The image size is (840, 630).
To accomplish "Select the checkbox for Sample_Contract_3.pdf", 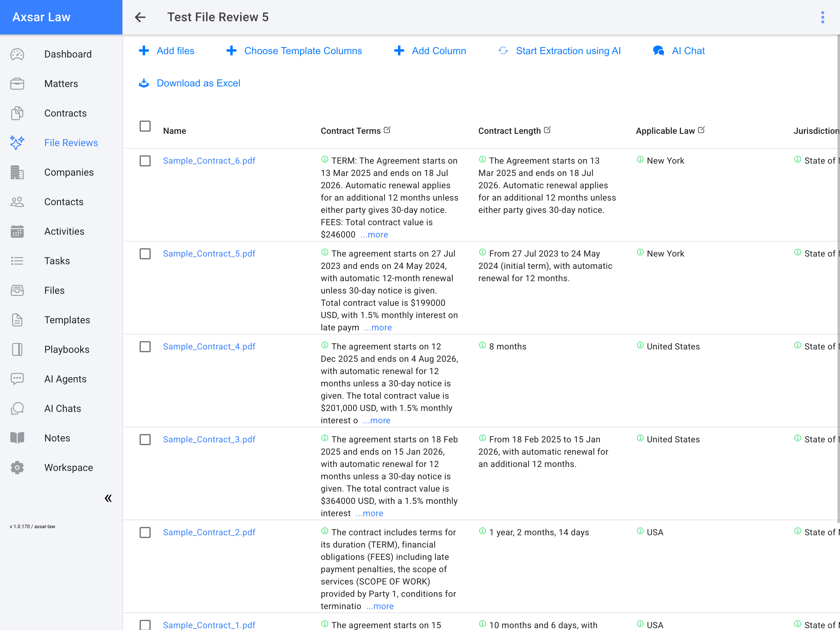I will 145,440.
